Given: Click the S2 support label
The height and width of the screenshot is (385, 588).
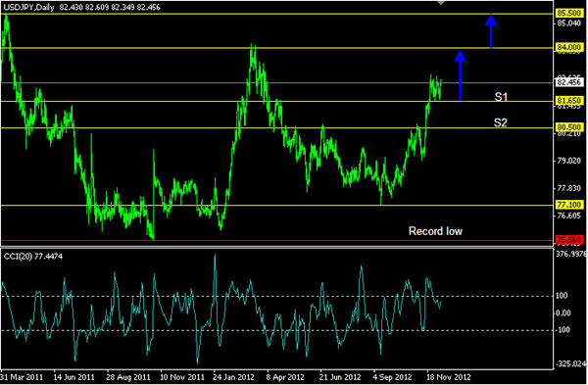Looking at the screenshot, I should point(501,122).
